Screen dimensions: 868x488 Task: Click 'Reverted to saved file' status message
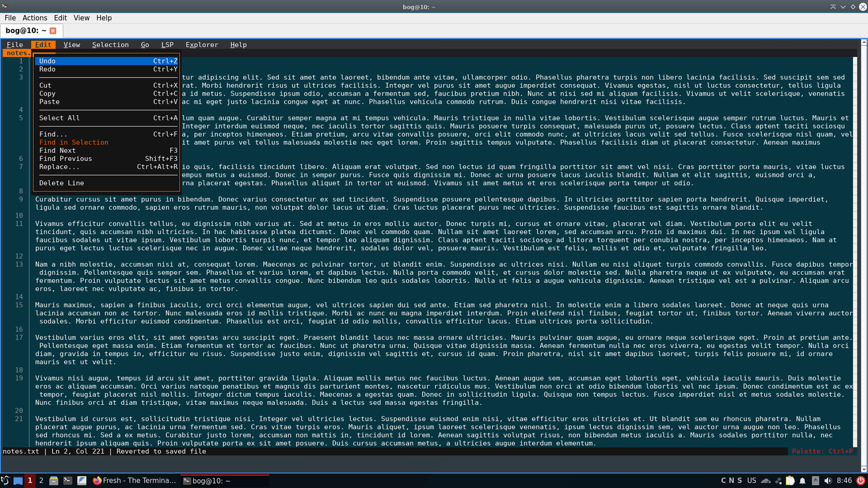[x=161, y=451]
